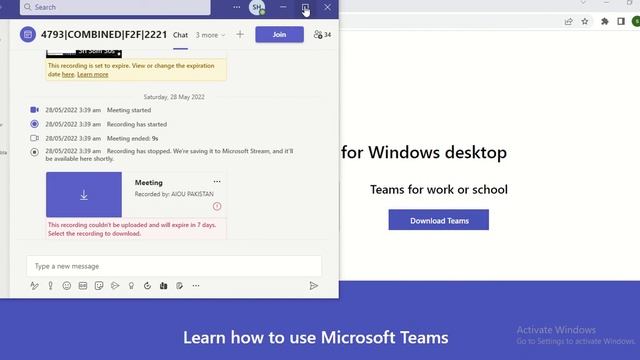Open the Meeting recording options ellipsis

217,182
